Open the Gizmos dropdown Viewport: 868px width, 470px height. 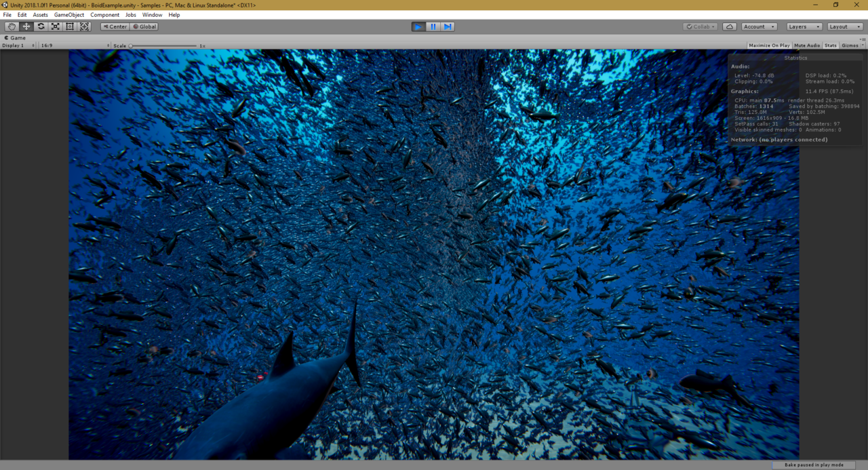point(850,45)
